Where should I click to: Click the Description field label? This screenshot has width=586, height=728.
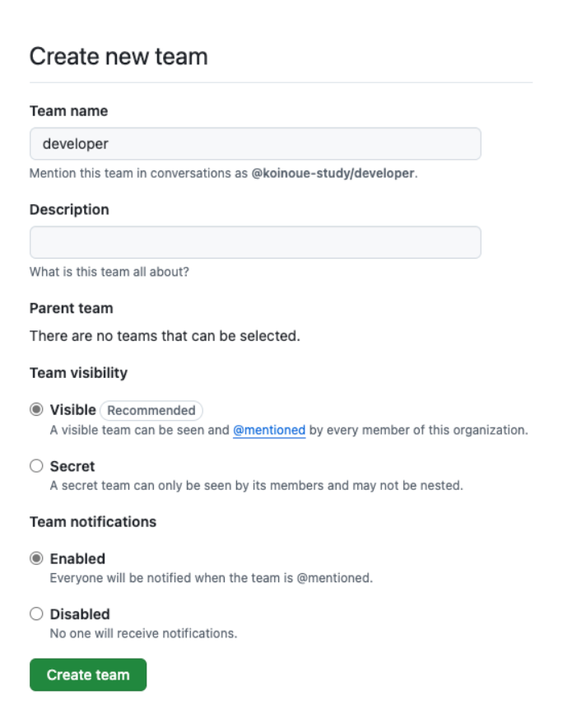coord(69,210)
